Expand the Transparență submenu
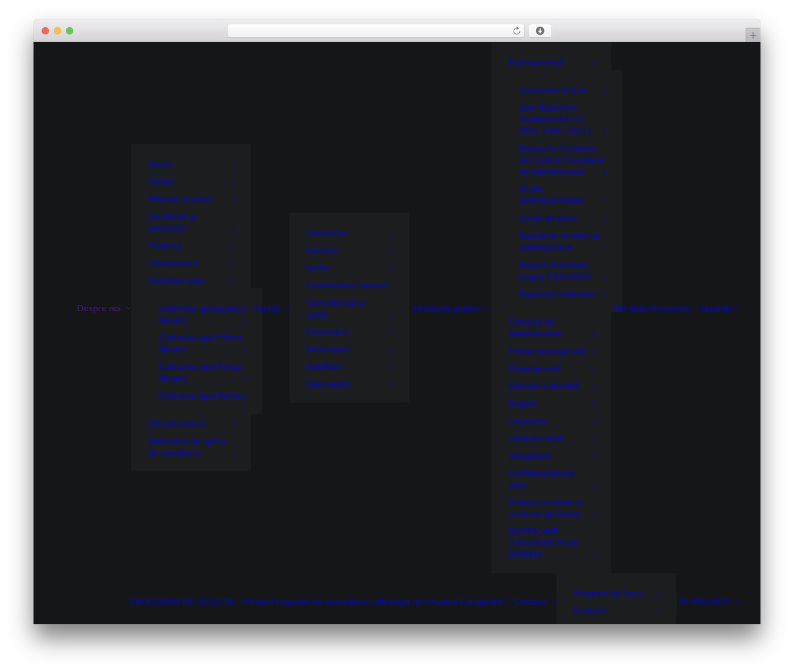 tap(536, 62)
